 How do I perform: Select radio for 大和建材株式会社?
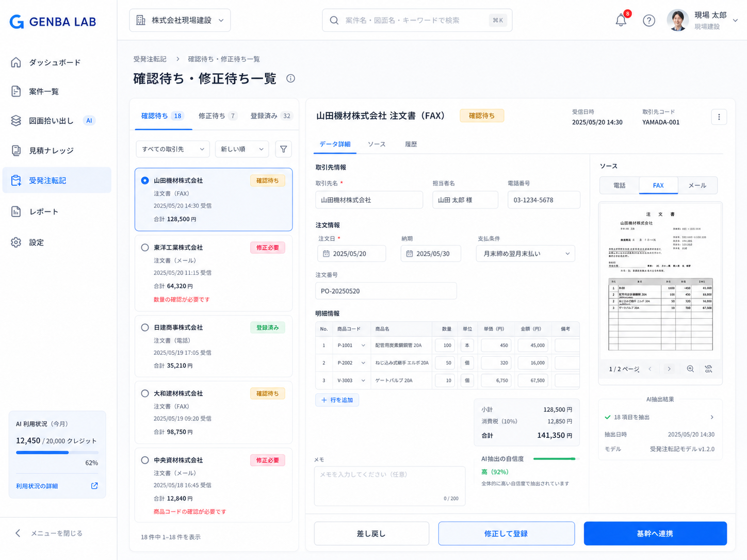pos(145,393)
